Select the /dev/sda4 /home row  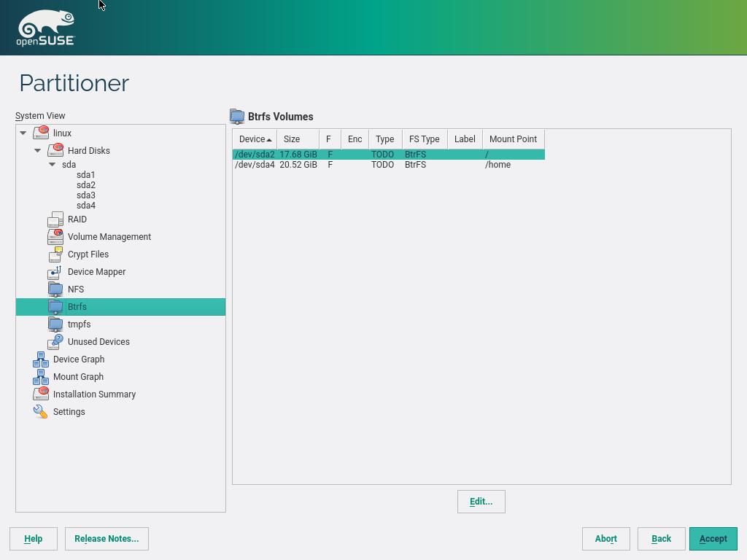pyautogui.click(x=388, y=165)
